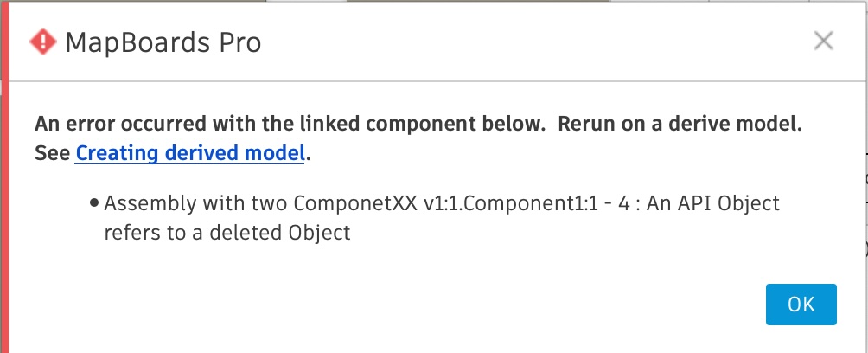
Task: Click the bullet point before Assembly
Action: click(x=93, y=205)
